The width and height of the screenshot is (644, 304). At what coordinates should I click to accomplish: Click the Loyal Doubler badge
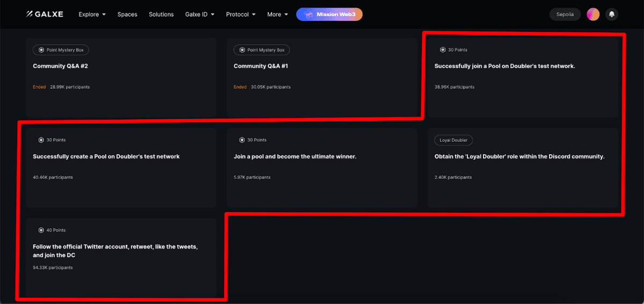(453, 140)
